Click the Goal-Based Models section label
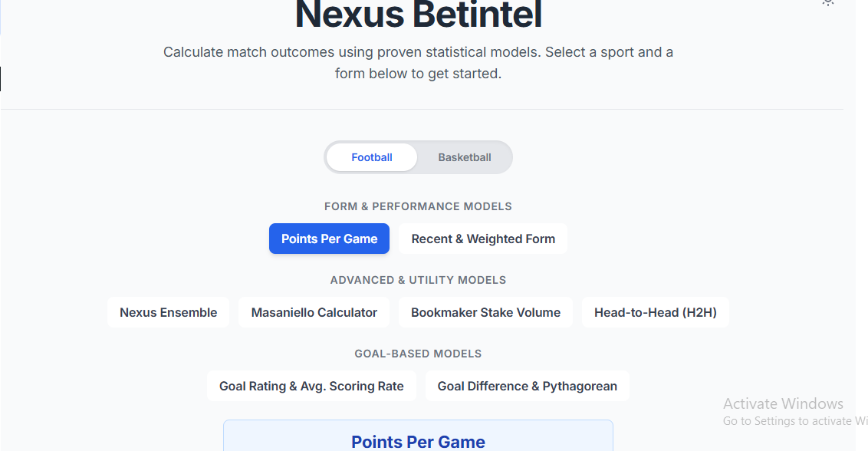Image resolution: width=868 pixels, height=451 pixels. coord(418,354)
